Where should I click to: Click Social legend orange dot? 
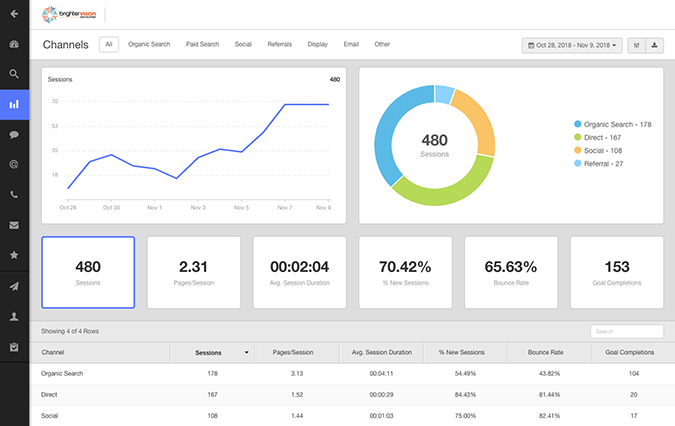pos(578,150)
